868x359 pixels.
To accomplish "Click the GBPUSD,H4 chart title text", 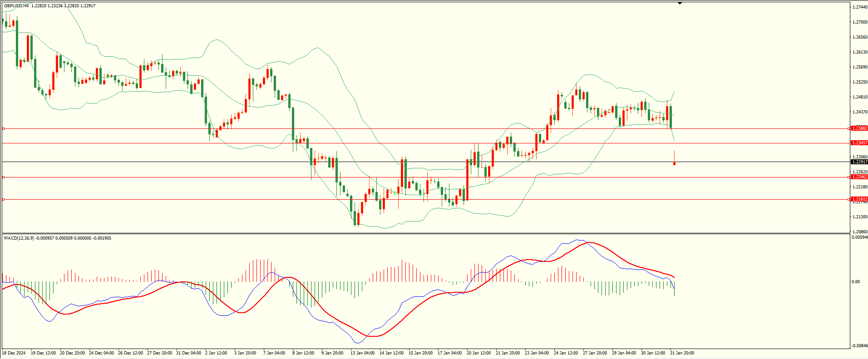I will tap(16, 6).
